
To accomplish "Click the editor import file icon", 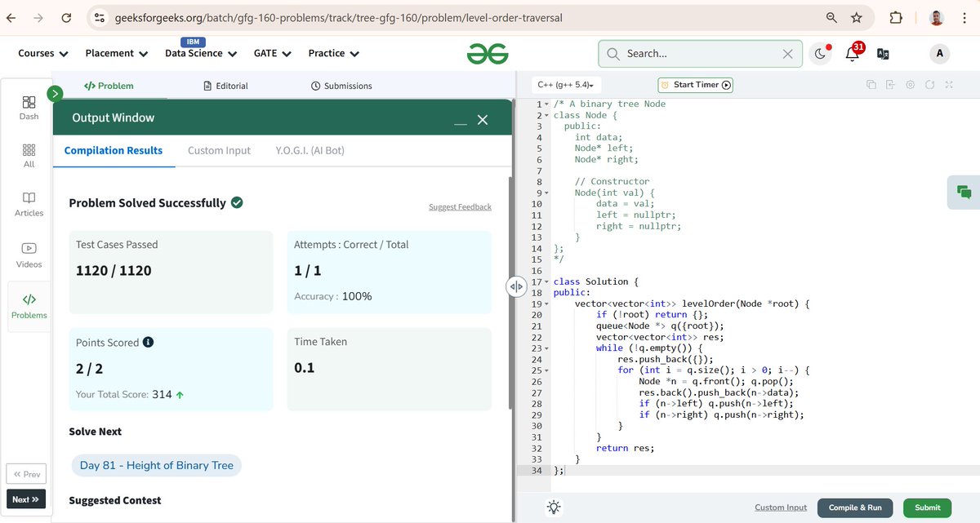I will click(890, 85).
